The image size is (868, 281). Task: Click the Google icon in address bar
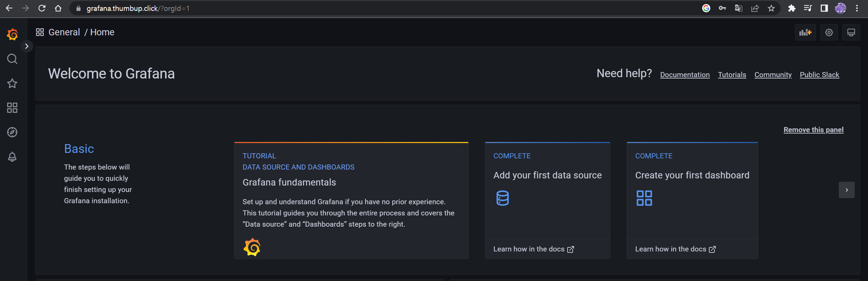[x=706, y=8]
